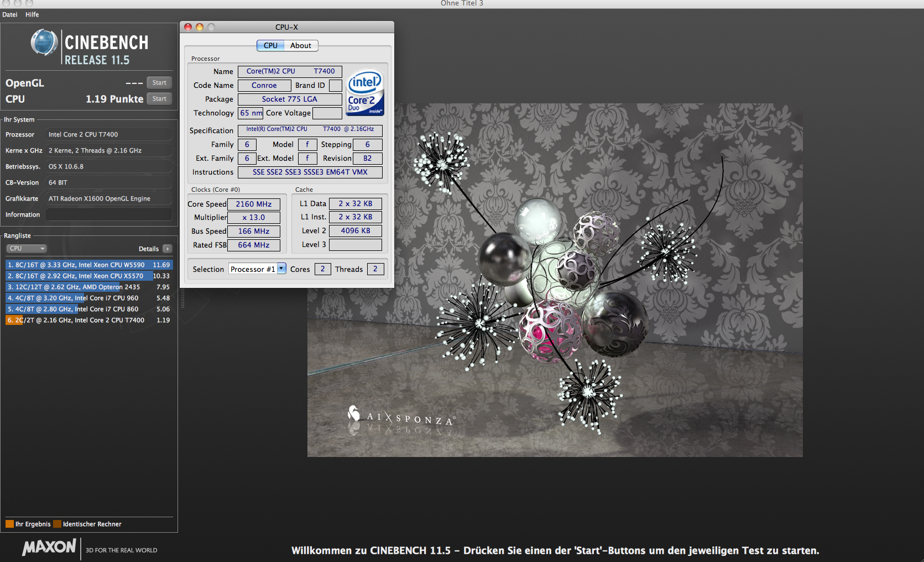Click the CB-Version value 64 BIT
924x562 pixels.
tap(109, 182)
